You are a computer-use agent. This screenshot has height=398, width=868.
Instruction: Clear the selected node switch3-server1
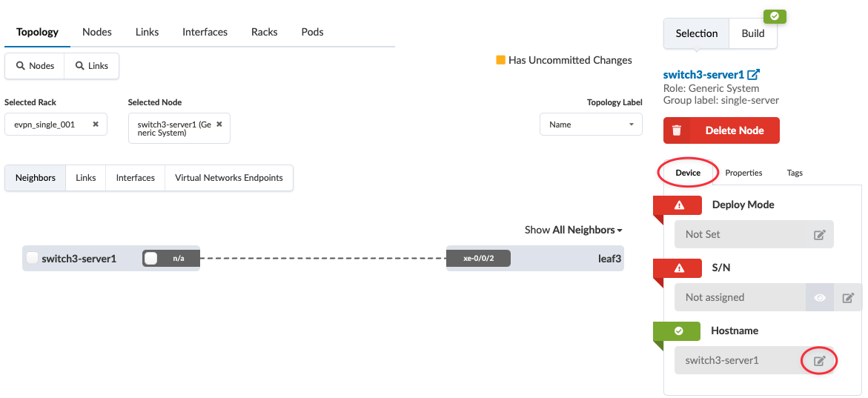[219, 119]
